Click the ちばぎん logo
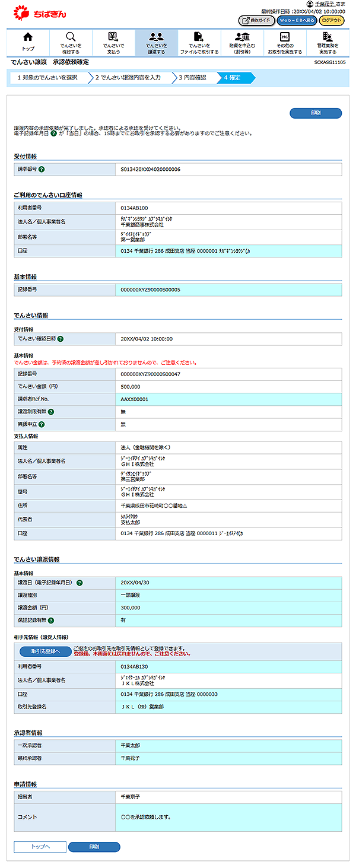Viewport: 356px width, 868px height. tap(40, 12)
